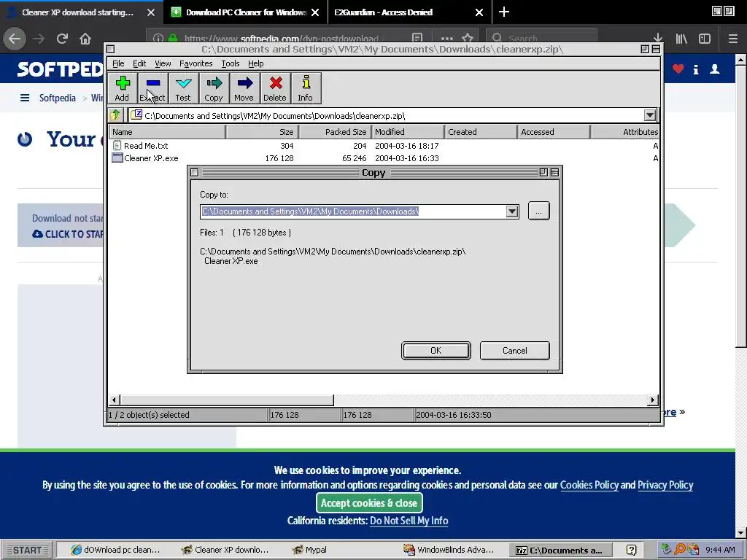
Task: Go to the browser Home page
Action: pos(85,39)
